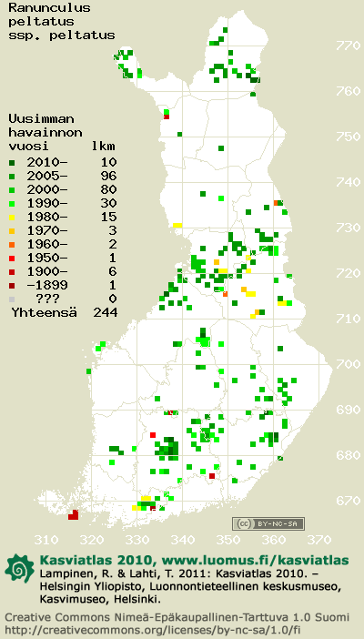The height and width of the screenshot is (639, 364).
Task: Click the Kasviatlas spiral leaf logo
Action: (x=19, y=569)
